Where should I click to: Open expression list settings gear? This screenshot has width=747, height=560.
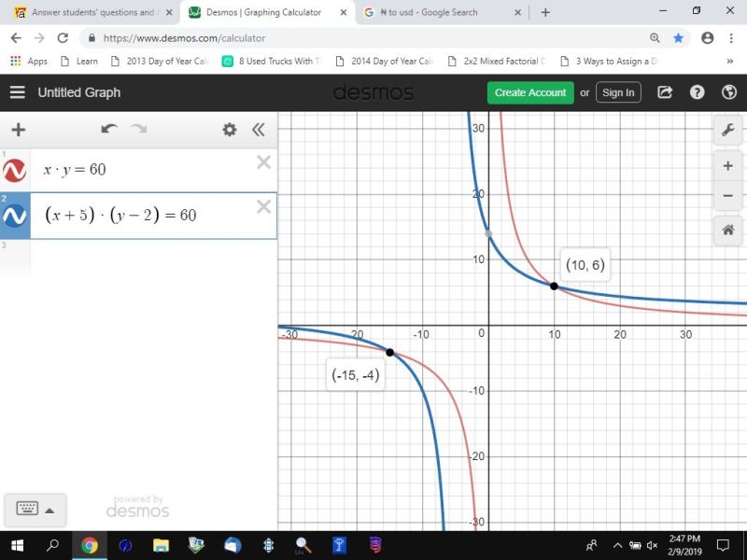pyautogui.click(x=230, y=130)
